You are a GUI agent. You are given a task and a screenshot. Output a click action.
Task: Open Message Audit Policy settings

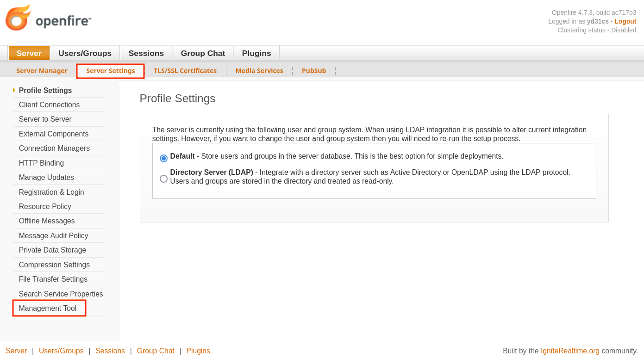[x=53, y=236]
